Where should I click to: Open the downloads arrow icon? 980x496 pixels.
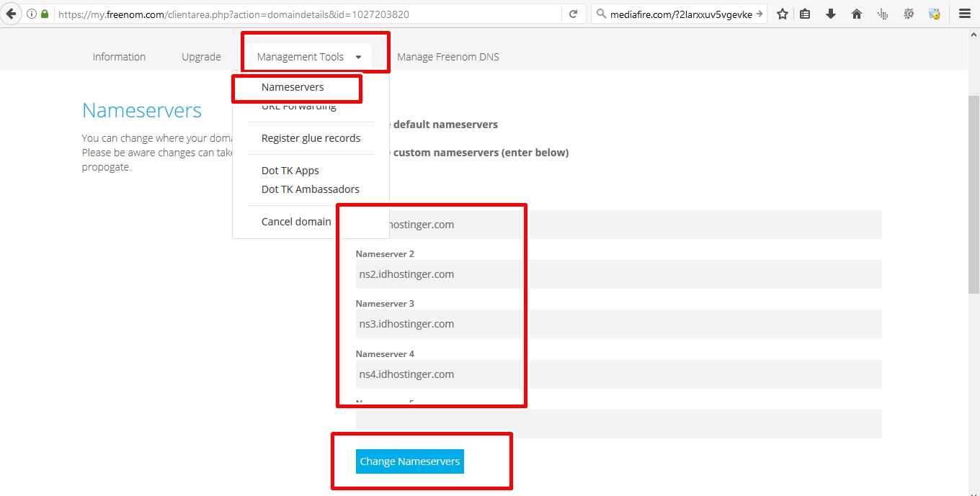pyautogui.click(x=831, y=14)
